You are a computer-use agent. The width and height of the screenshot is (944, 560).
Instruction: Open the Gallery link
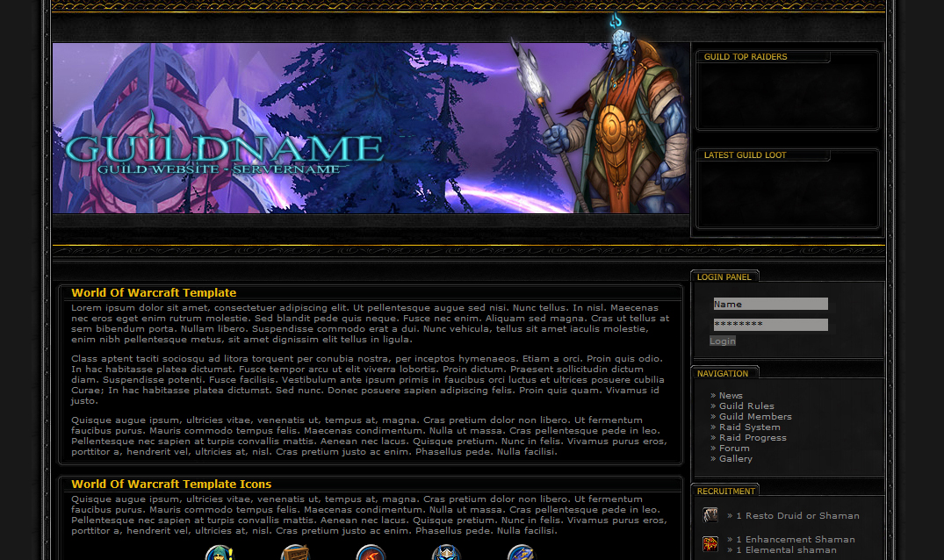click(x=736, y=458)
